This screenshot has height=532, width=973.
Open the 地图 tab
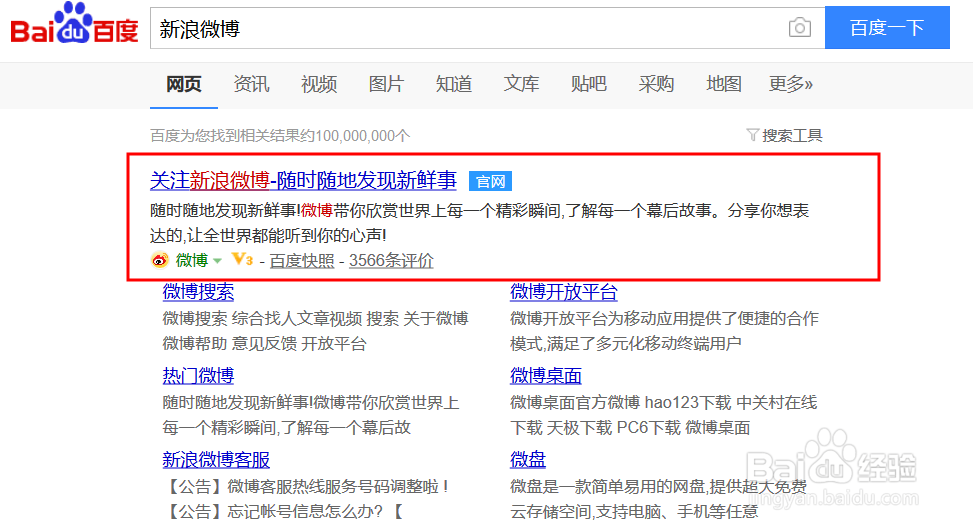pyautogui.click(x=724, y=84)
